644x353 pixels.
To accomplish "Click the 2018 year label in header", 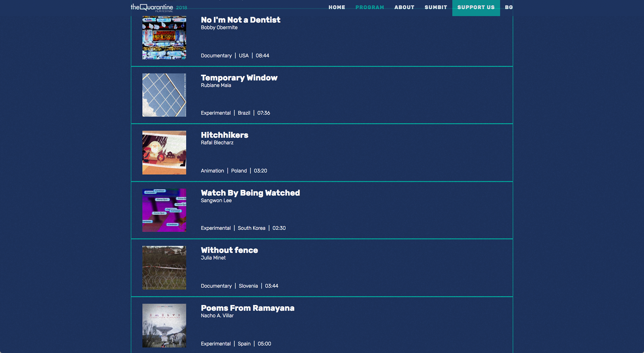I will point(181,8).
